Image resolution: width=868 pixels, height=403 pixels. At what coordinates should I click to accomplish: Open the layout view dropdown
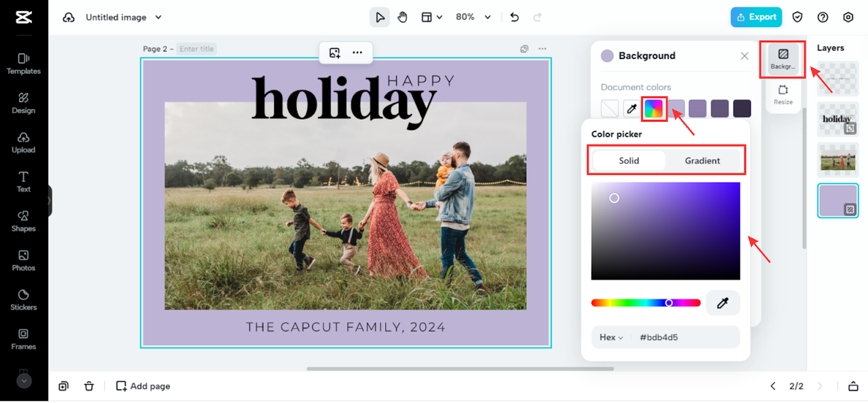pyautogui.click(x=432, y=18)
